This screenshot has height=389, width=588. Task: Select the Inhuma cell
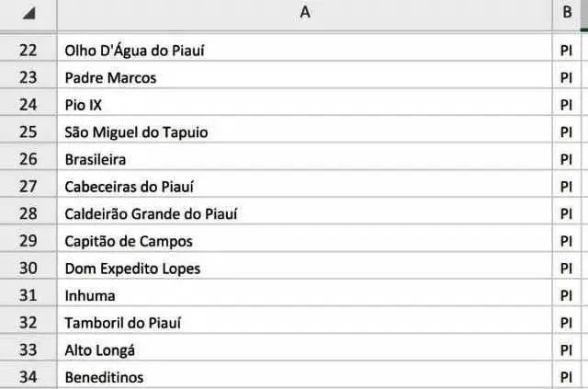click(304, 295)
